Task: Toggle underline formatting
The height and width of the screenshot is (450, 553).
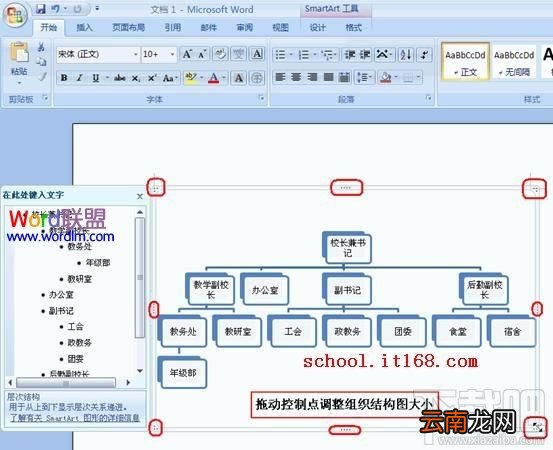Action: [x=96, y=78]
